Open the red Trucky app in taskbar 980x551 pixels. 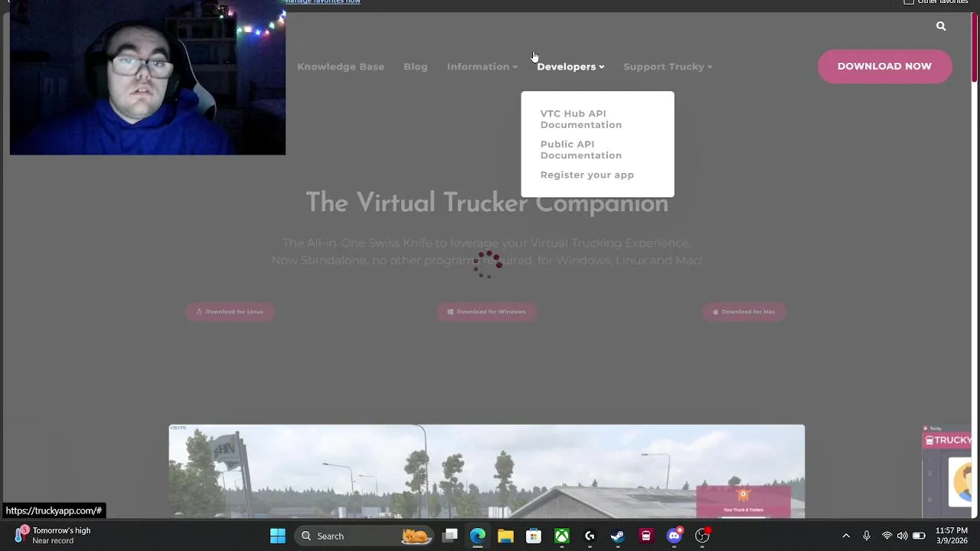(646, 536)
